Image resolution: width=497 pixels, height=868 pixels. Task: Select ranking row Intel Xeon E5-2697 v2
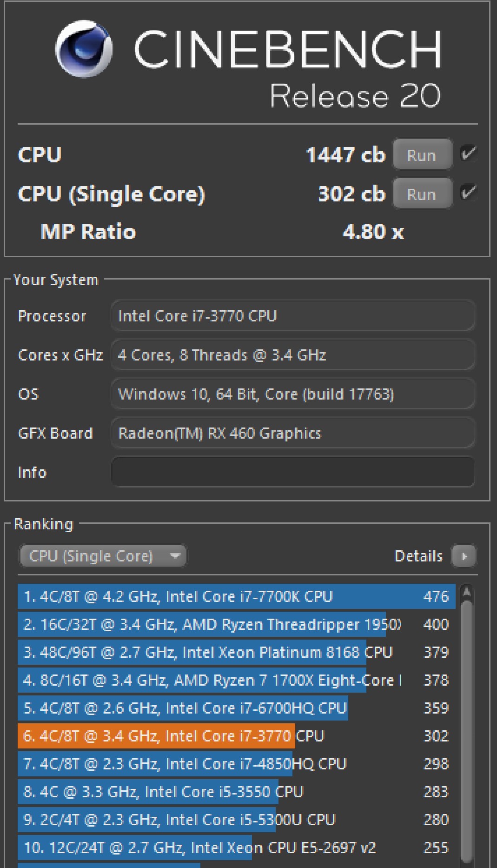(x=237, y=848)
